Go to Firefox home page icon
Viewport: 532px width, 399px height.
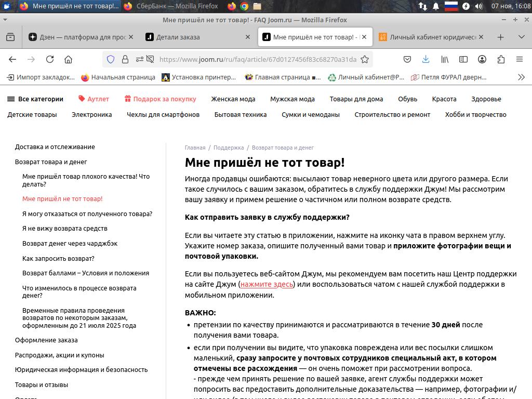point(68,59)
